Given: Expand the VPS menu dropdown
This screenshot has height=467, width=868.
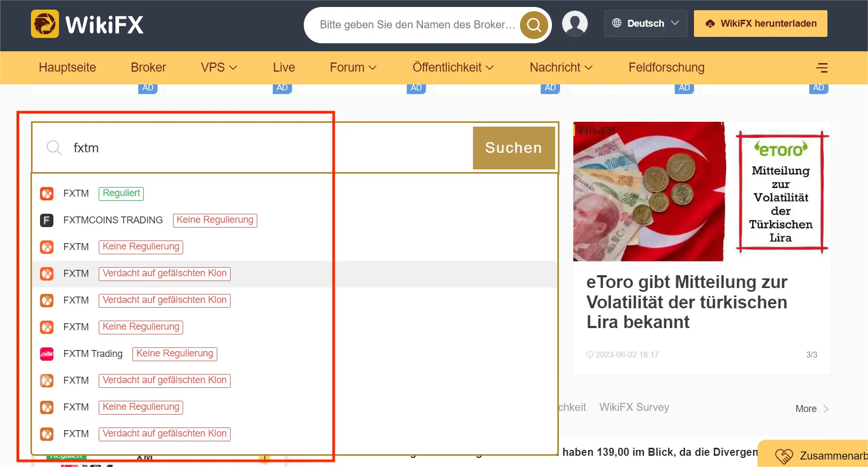Looking at the screenshot, I should pos(219,67).
